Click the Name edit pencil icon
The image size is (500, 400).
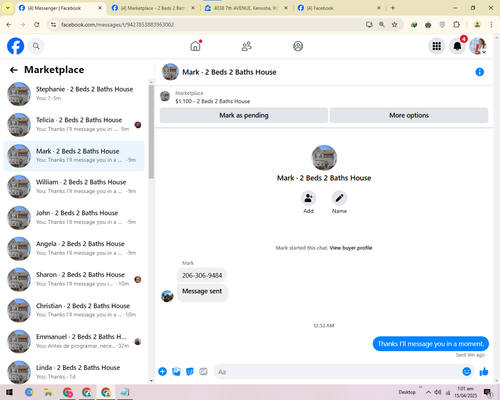click(x=339, y=198)
